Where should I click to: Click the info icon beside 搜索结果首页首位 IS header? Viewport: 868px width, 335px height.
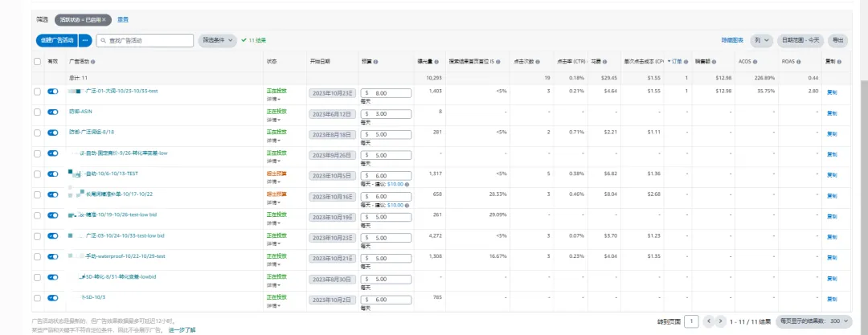[498, 62]
